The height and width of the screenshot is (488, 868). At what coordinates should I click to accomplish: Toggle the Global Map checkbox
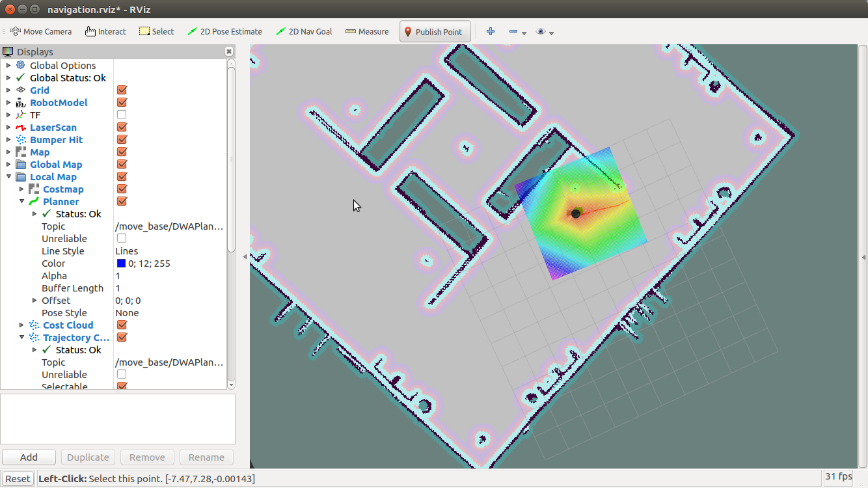(122, 164)
